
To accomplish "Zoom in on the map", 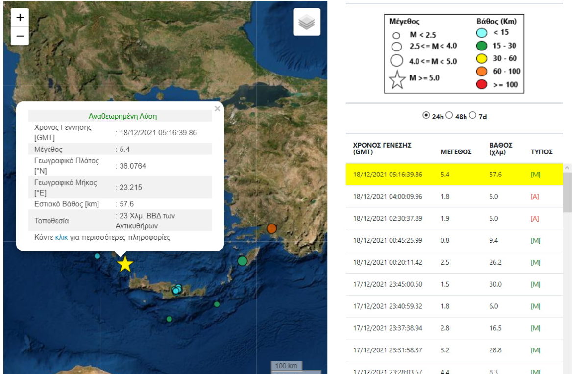I will [20, 18].
